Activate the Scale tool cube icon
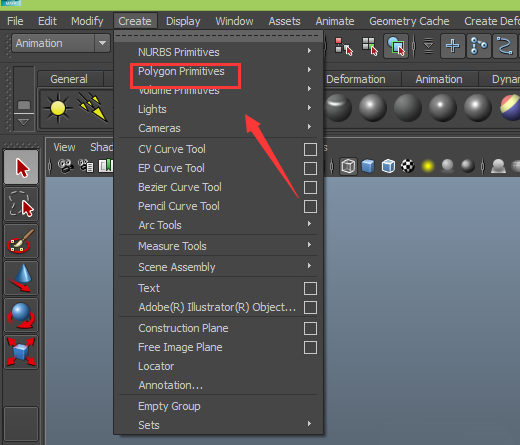Viewport: 520px width, 445px height. coord(21,352)
